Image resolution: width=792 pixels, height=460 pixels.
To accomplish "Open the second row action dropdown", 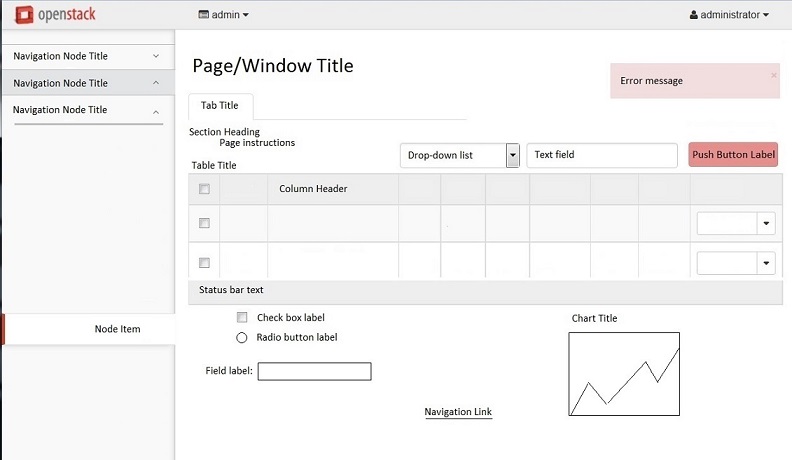I will click(766, 263).
